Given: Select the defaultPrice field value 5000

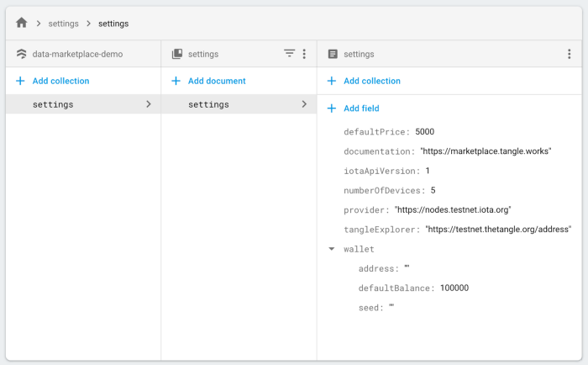Looking at the screenshot, I should (424, 131).
